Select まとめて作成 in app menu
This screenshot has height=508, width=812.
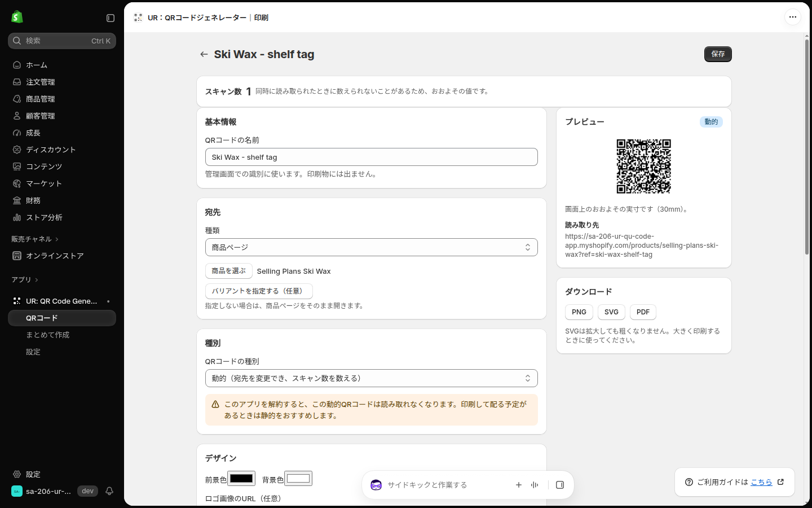(x=62, y=335)
